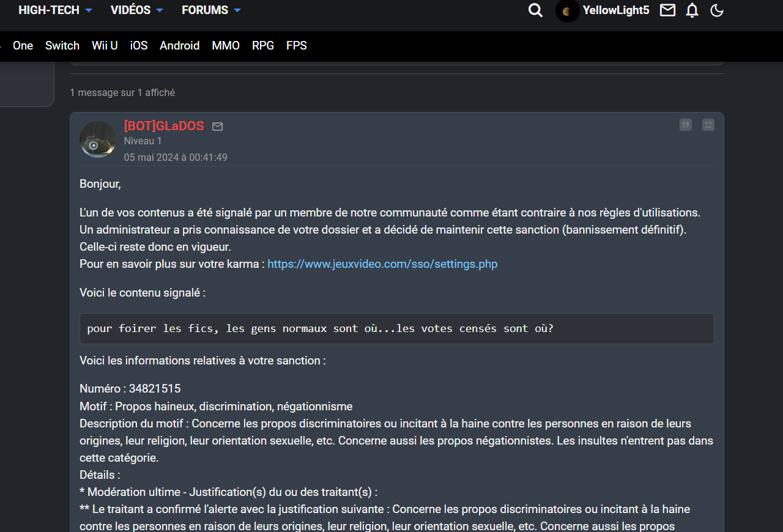783x532 pixels.
Task: Expand the FORUMS dropdown menu
Action: coord(212,10)
